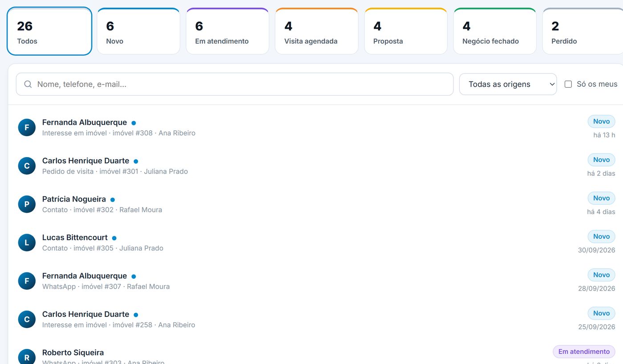Open the 'Negócio fechado' card
623x364 pixels.
(494, 31)
